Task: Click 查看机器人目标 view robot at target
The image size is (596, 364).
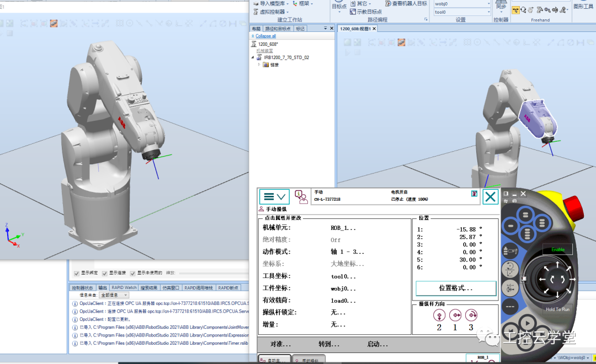Action: (x=406, y=3)
